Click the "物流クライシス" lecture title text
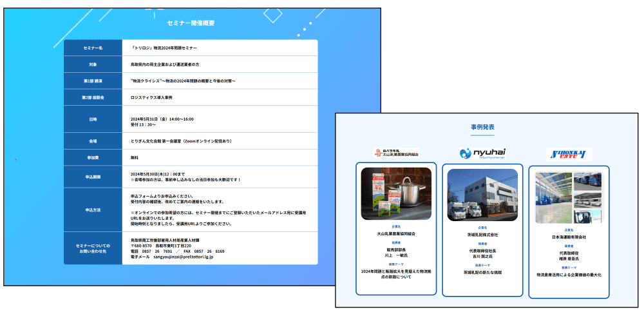Screen dimensions: 644x312 click(x=183, y=81)
